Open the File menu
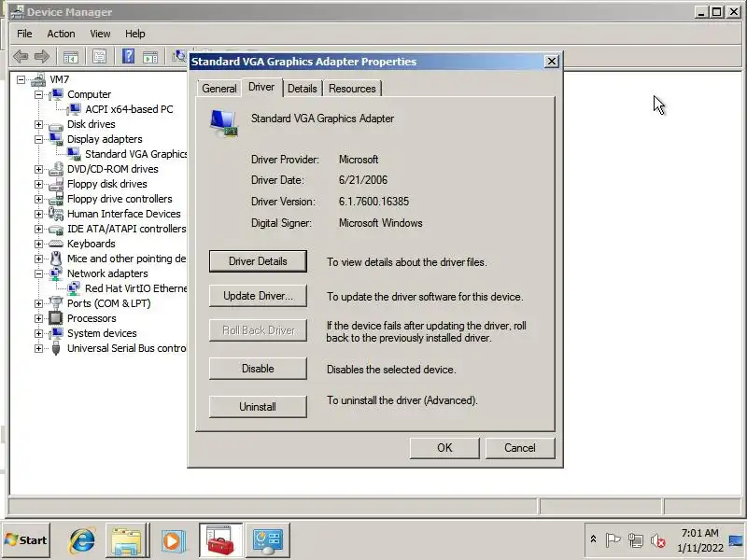This screenshot has width=747, height=560. coord(24,34)
